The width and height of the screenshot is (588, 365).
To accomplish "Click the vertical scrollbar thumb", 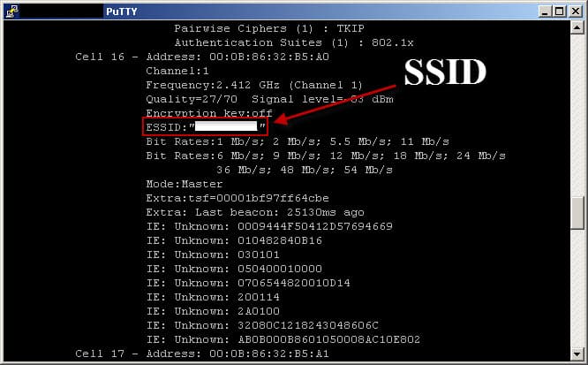I will [x=577, y=213].
